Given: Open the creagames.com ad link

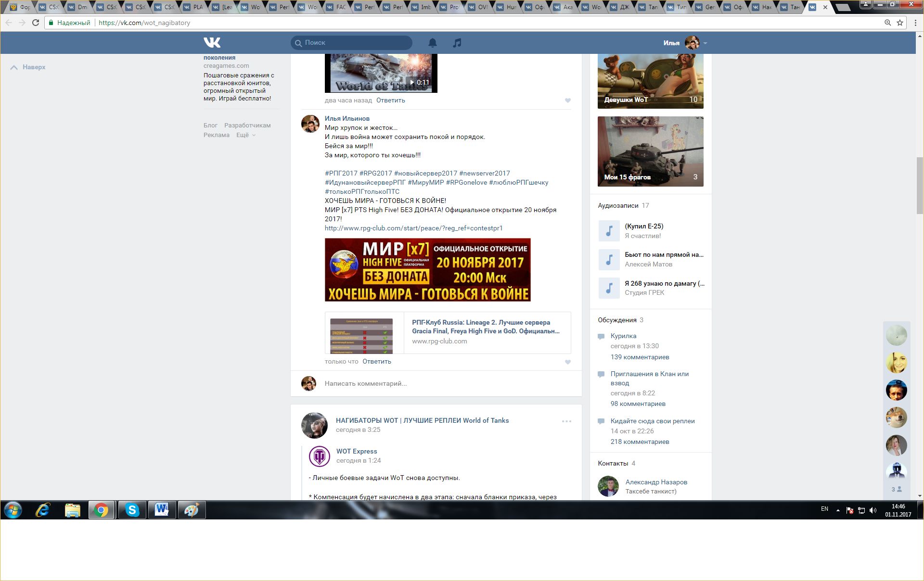Looking at the screenshot, I should click(226, 66).
